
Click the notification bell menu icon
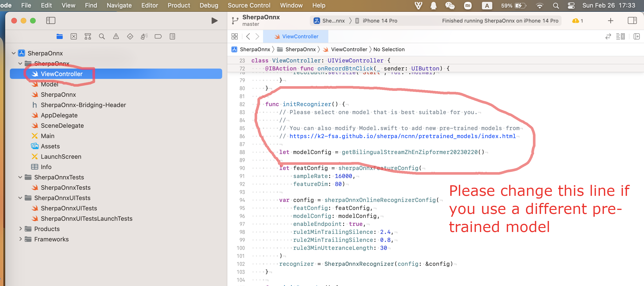pyautogui.click(x=434, y=5)
